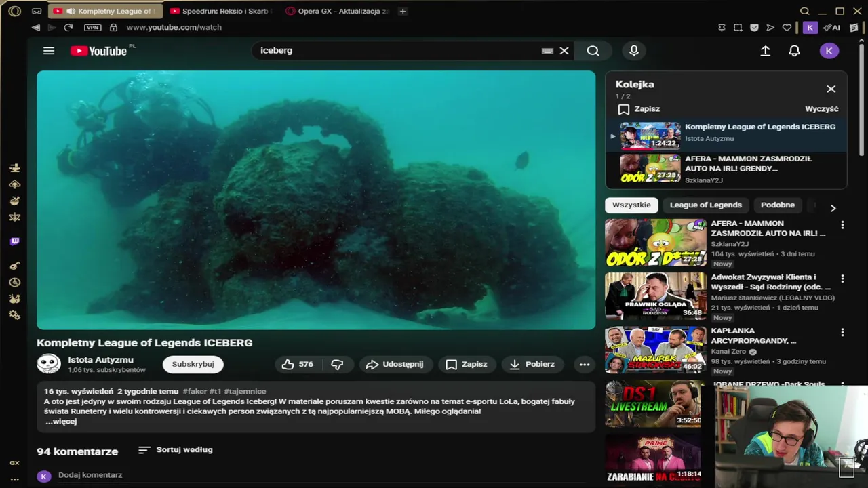The width and height of the screenshot is (868, 488).
Task: Open YouTube notifications bell
Action: (x=795, y=51)
